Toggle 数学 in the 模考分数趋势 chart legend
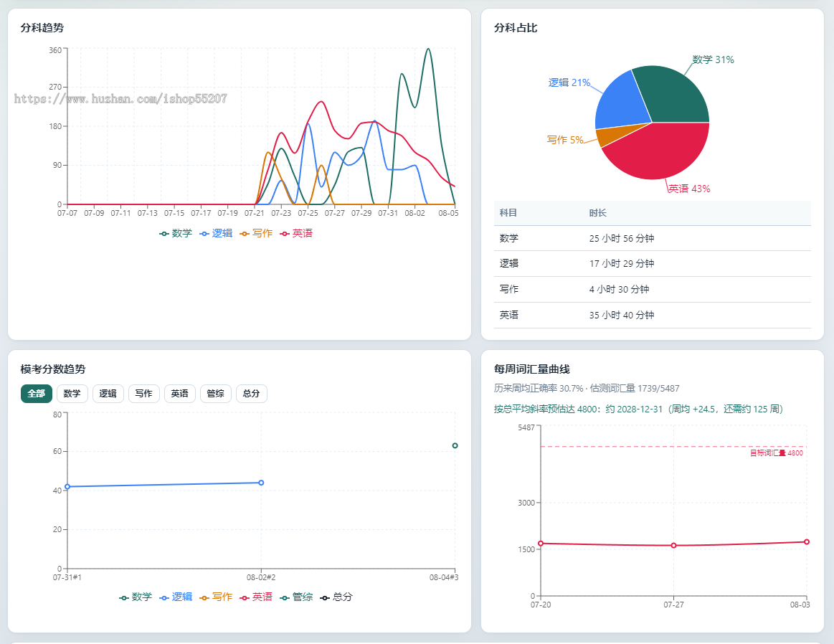This screenshot has height=644, width=834. point(136,597)
